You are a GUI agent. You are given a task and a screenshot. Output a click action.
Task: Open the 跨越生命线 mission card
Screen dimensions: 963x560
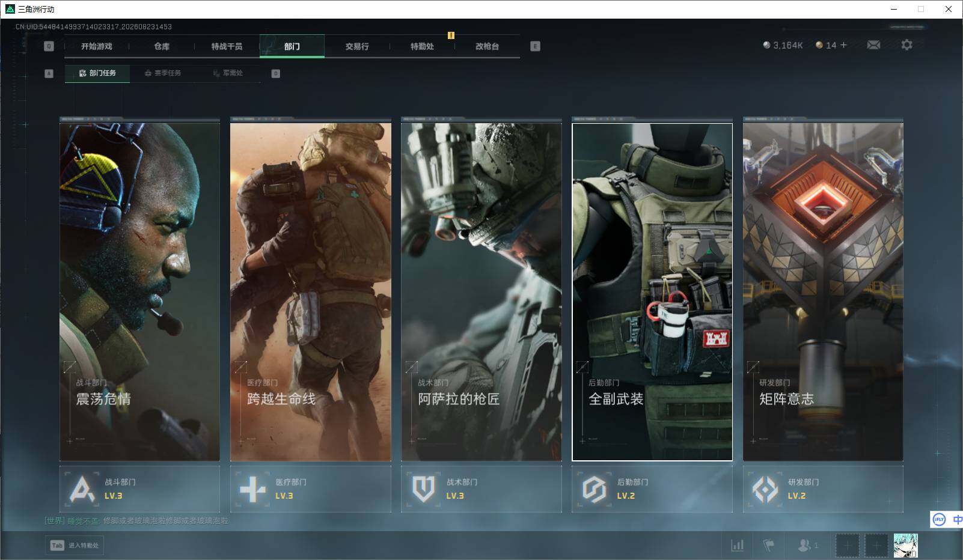[311, 292]
